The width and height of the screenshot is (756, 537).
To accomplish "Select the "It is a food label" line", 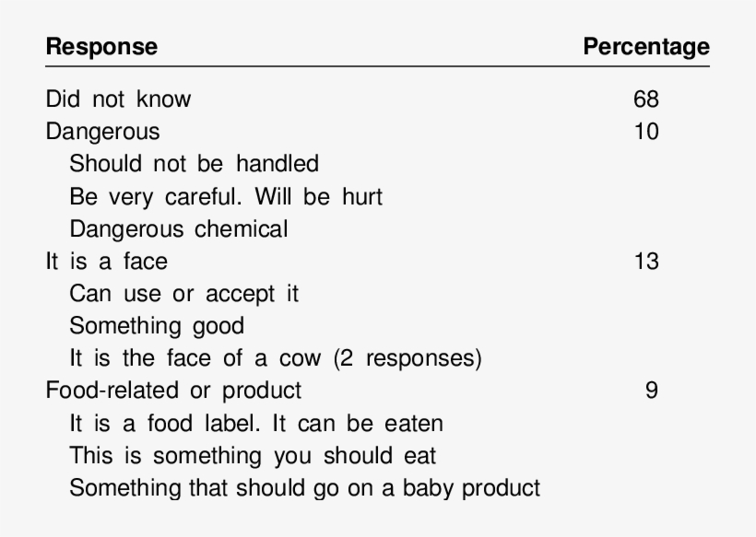I will (x=256, y=424).
